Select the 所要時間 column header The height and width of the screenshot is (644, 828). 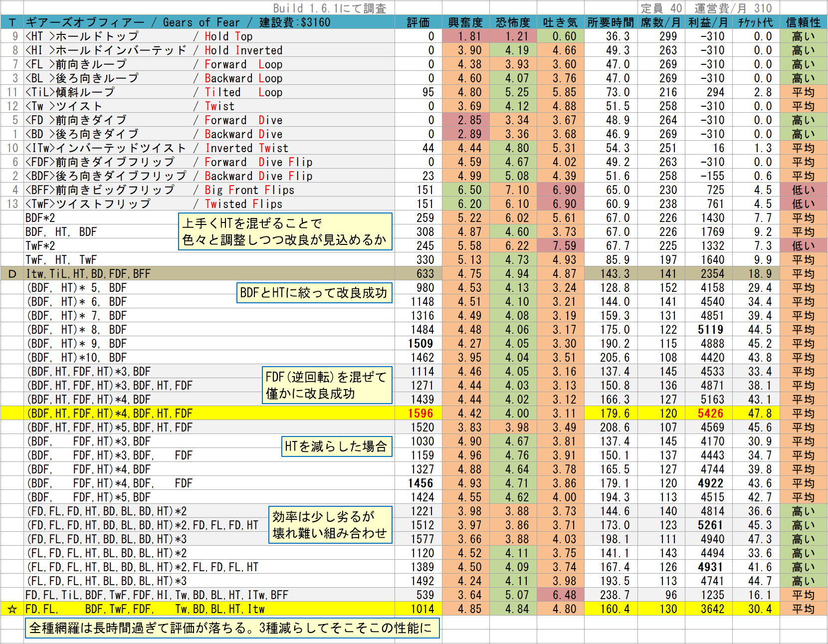click(x=611, y=22)
